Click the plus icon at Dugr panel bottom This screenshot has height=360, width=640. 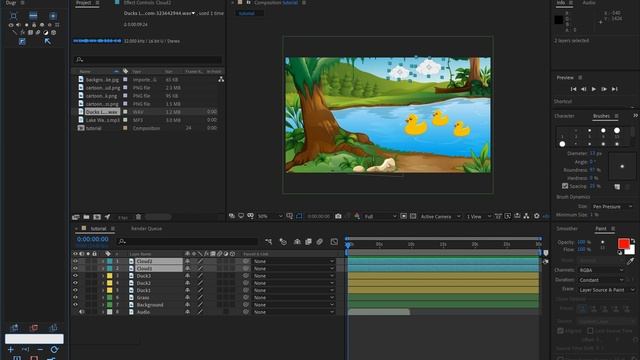pyautogui.click(x=11, y=350)
